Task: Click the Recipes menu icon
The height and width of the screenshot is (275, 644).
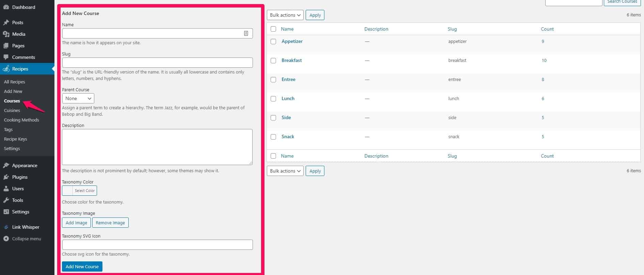Action: 6,69
